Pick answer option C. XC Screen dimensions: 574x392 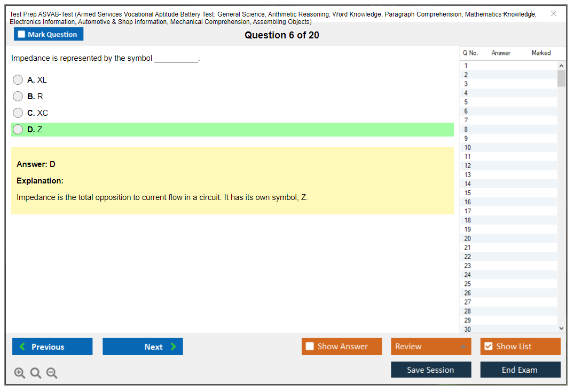coord(18,113)
